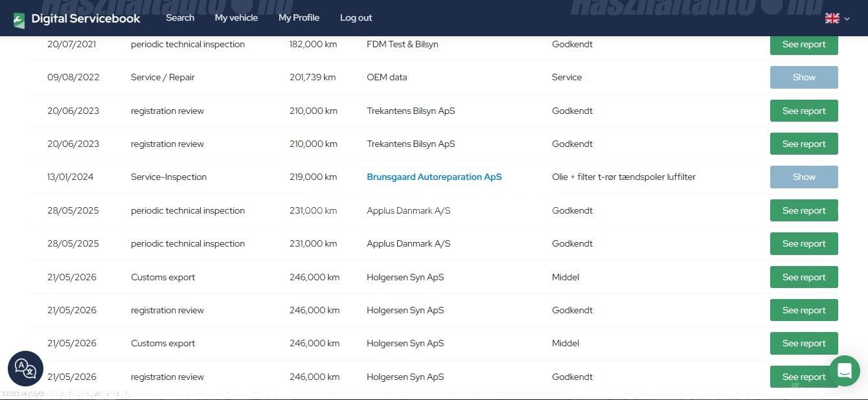This screenshot has width=868, height=400.
Task: Click the Digital Servicebook title text
Action: click(x=86, y=19)
